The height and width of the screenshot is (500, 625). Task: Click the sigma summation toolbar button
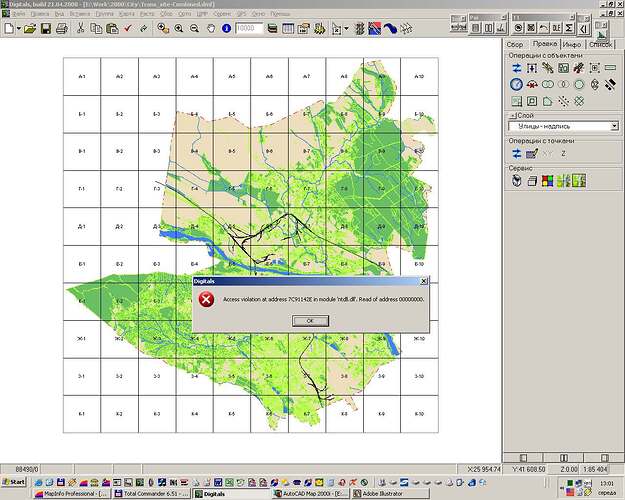coord(569,28)
